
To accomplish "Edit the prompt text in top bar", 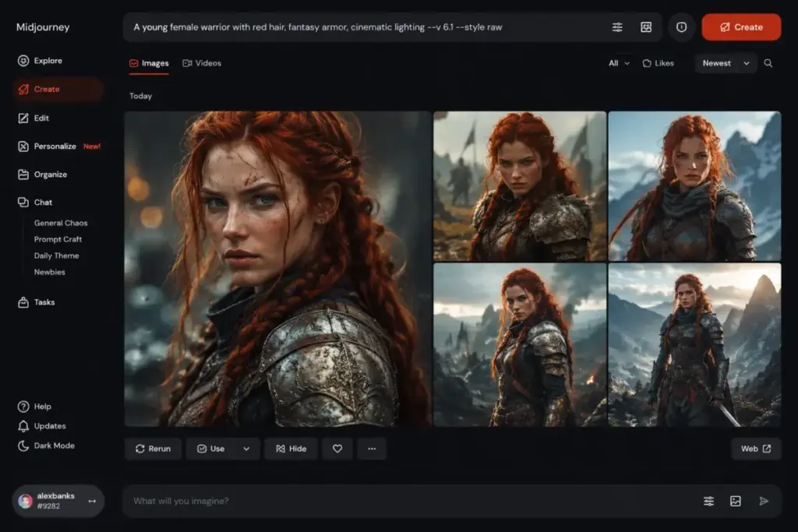I will click(x=318, y=27).
